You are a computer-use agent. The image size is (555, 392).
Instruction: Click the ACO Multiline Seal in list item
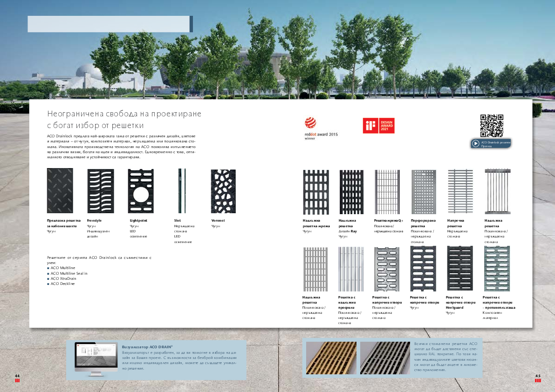[69, 273]
